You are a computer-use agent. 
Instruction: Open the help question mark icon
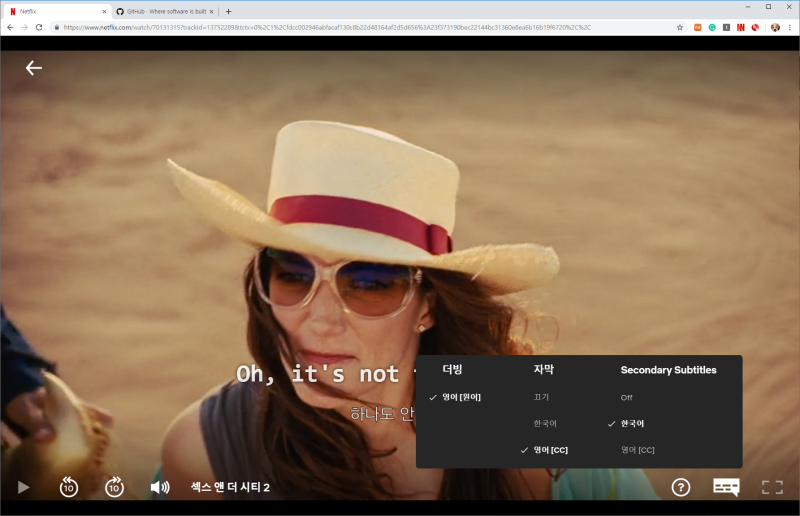tap(681, 487)
